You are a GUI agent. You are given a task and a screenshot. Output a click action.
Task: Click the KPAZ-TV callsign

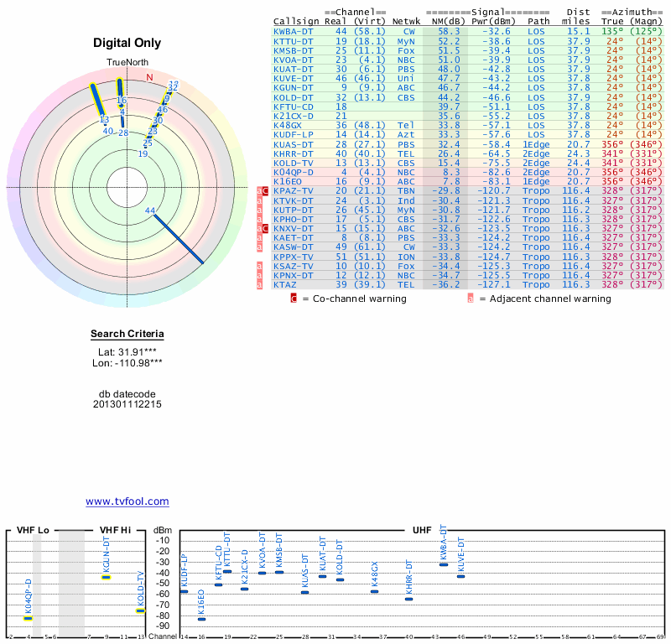point(293,191)
